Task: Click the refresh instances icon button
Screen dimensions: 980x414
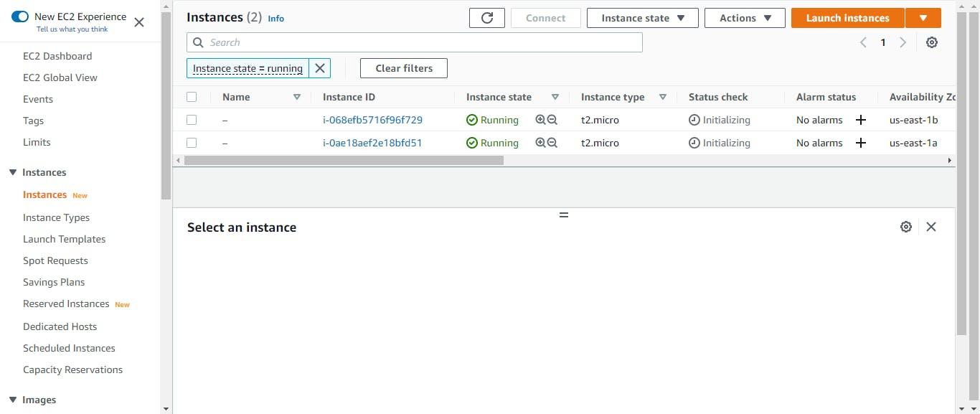Action: (x=487, y=18)
